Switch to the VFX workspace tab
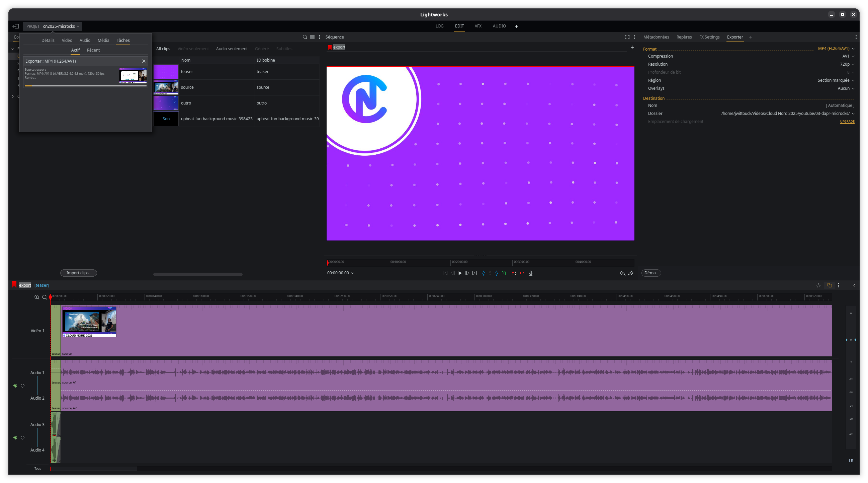This screenshot has width=868, height=483. point(478,26)
